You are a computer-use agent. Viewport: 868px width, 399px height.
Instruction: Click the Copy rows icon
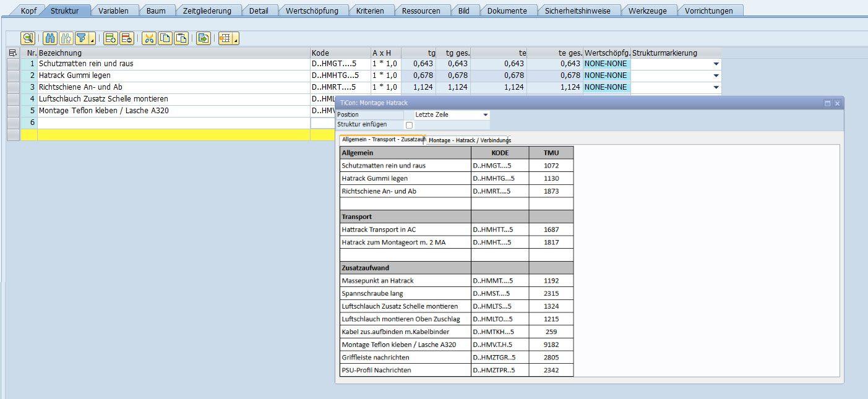165,38
